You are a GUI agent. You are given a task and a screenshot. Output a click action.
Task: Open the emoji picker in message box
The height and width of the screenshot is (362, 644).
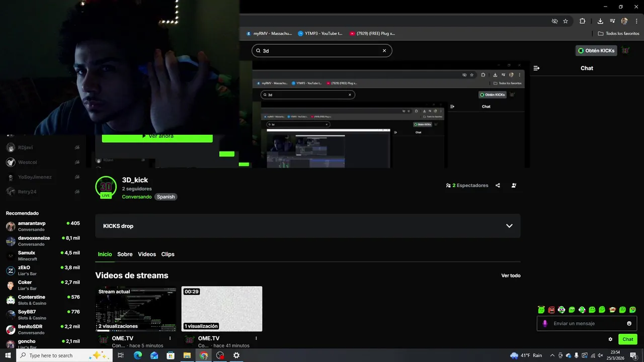(x=629, y=323)
